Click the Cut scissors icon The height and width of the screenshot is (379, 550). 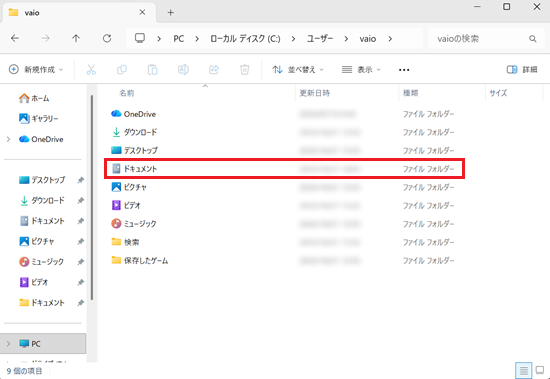tap(91, 69)
